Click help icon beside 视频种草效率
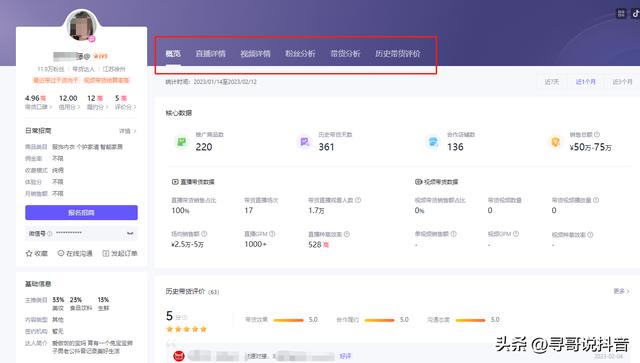The width and height of the screenshot is (640, 363). pos(590,234)
